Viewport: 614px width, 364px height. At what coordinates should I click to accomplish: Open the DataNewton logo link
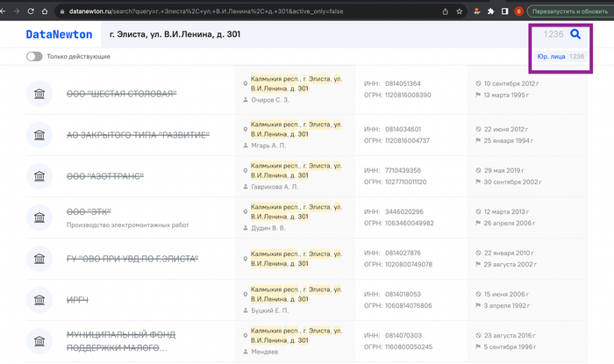[x=59, y=34]
